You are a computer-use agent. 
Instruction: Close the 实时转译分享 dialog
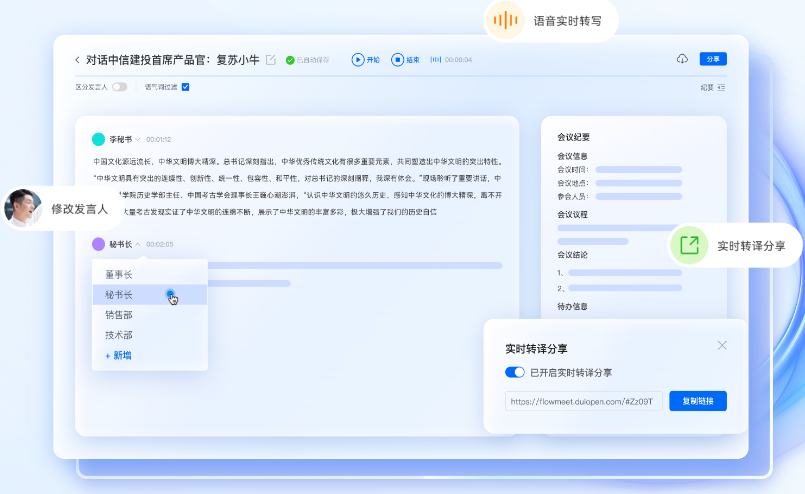click(x=722, y=345)
